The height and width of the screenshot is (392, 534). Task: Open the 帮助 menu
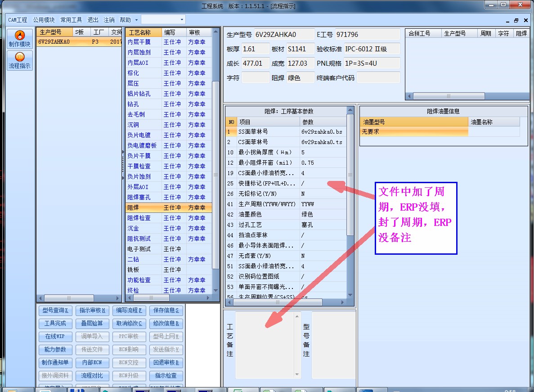point(125,20)
